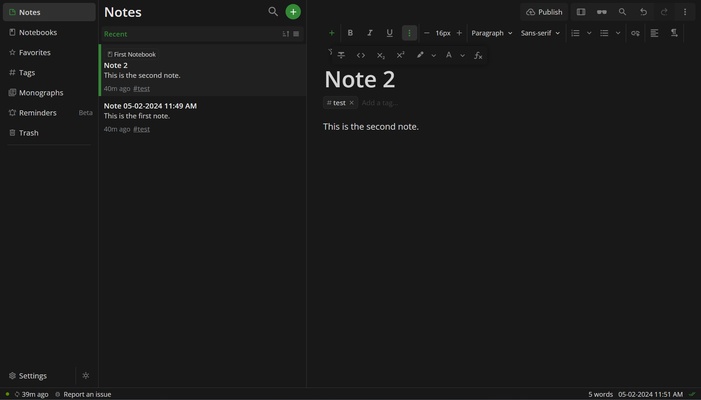Click #test tag under Note 2

(141, 88)
